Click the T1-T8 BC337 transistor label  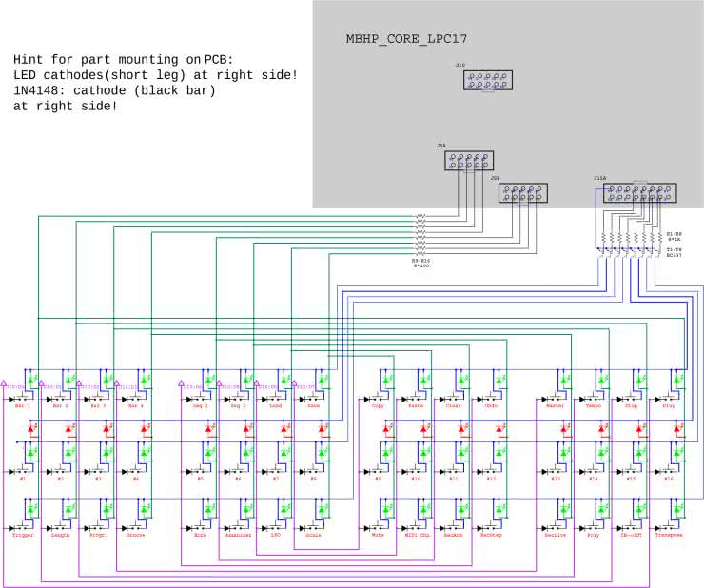pyautogui.click(x=674, y=251)
